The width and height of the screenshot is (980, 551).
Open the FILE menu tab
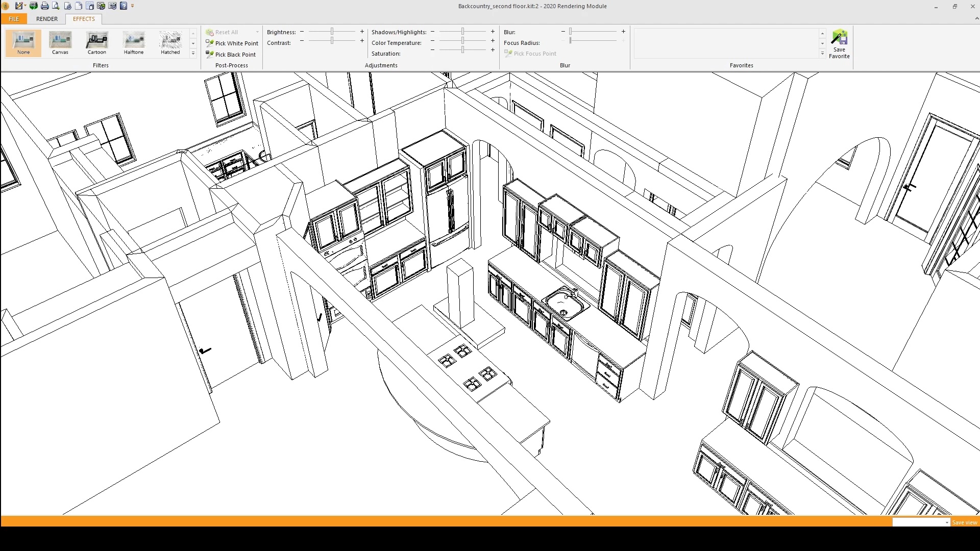pyautogui.click(x=14, y=19)
